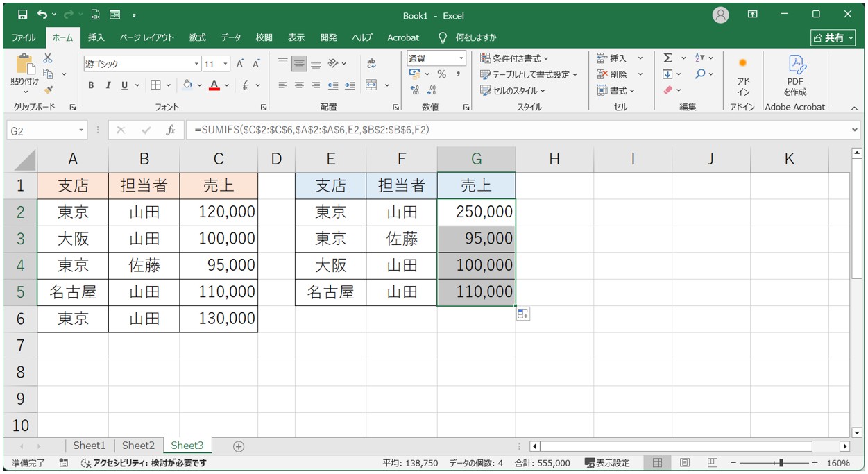Image resolution: width=868 pixels, height=474 pixels.
Task: Align cell text left
Action: 282,85
